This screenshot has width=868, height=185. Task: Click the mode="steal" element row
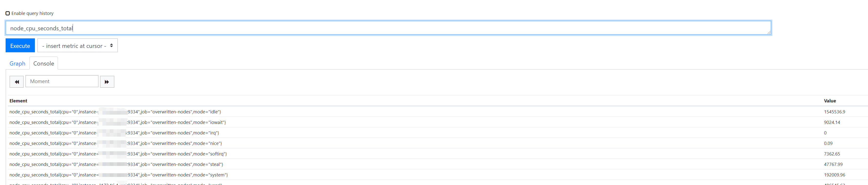(x=116, y=164)
